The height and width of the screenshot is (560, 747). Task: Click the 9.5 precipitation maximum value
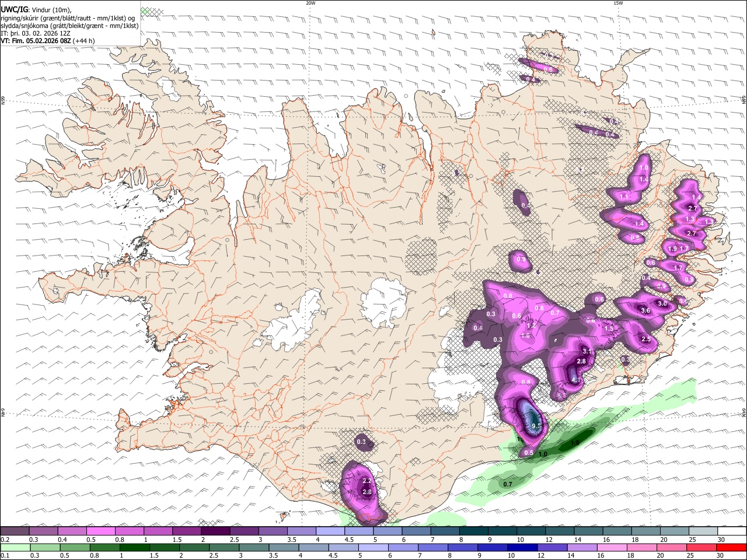coord(537,426)
